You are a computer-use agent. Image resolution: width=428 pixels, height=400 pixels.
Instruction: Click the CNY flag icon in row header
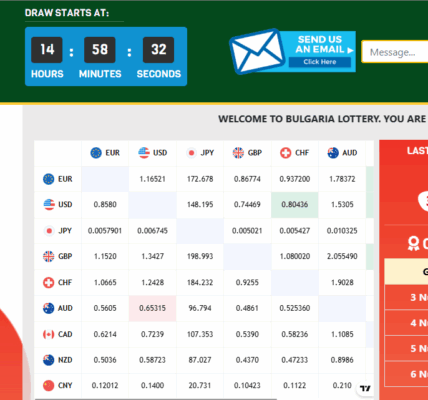pos(49,386)
